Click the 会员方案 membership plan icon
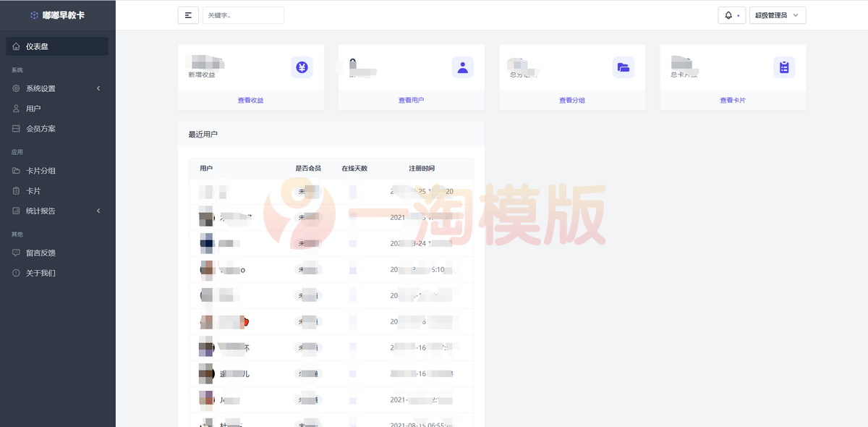868x427 pixels. [16, 129]
